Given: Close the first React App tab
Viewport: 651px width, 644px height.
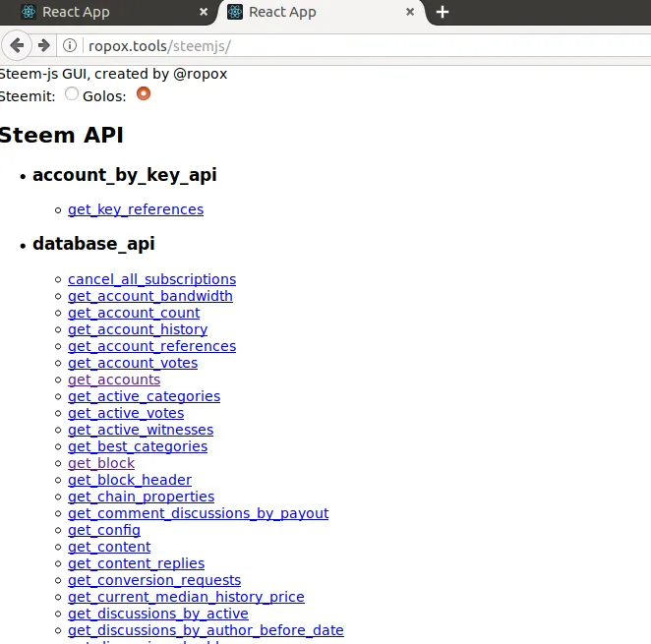Looking at the screenshot, I should pos(204,12).
